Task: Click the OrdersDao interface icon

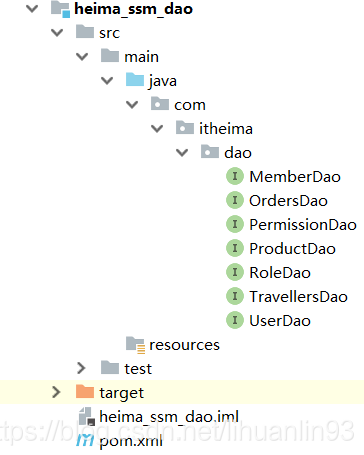Action: click(x=235, y=200)
